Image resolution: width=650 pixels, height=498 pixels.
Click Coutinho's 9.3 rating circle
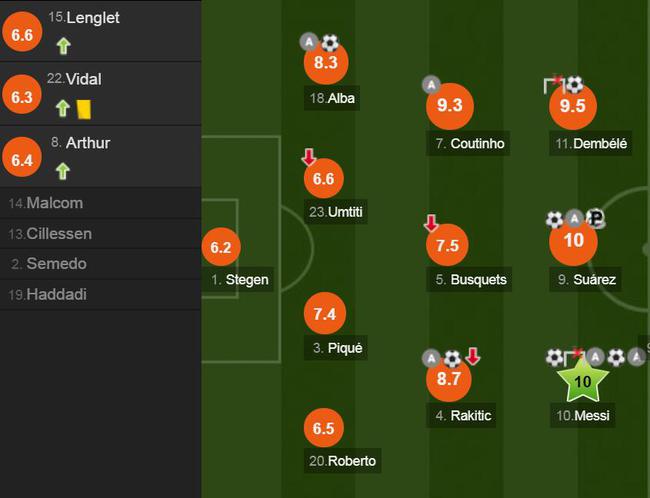click(x=450, y=106)
